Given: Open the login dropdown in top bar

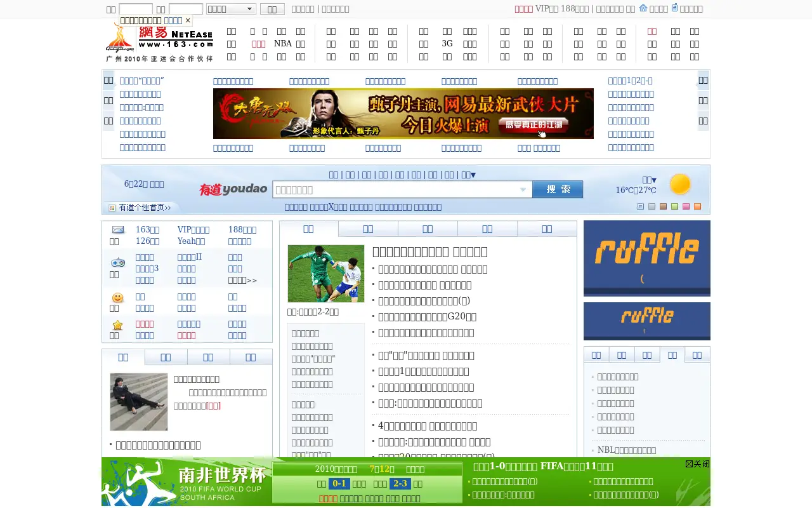Looking at the screenshot, I should point(231,9).
